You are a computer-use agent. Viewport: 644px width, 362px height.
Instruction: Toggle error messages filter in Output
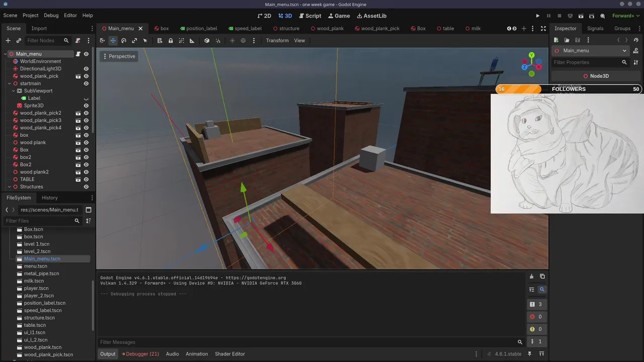[x=537, y=317]
